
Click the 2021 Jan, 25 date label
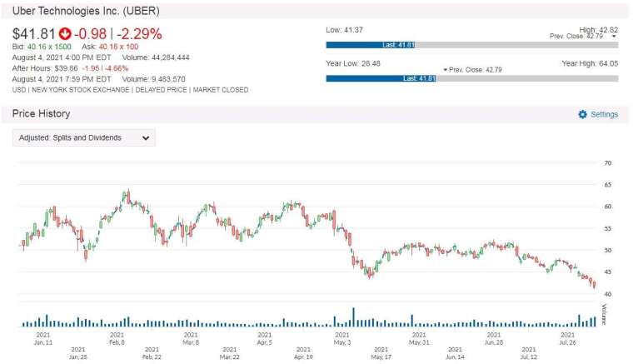pyautogui.click(x=78, y=353)
